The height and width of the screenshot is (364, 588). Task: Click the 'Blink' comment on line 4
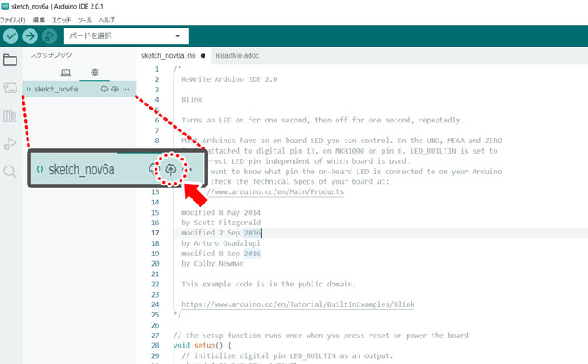(x=192, y=99)
